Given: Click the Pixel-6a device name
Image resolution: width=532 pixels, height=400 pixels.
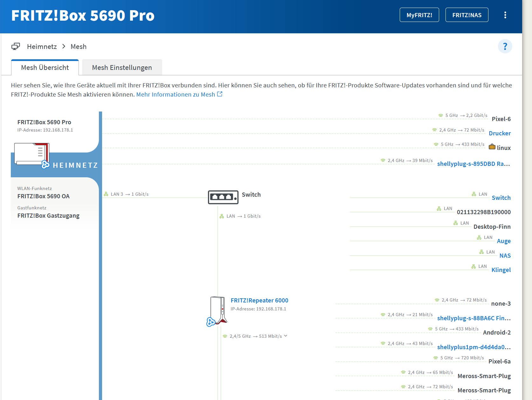Looking at the screenshot, I should coord(500,361).
